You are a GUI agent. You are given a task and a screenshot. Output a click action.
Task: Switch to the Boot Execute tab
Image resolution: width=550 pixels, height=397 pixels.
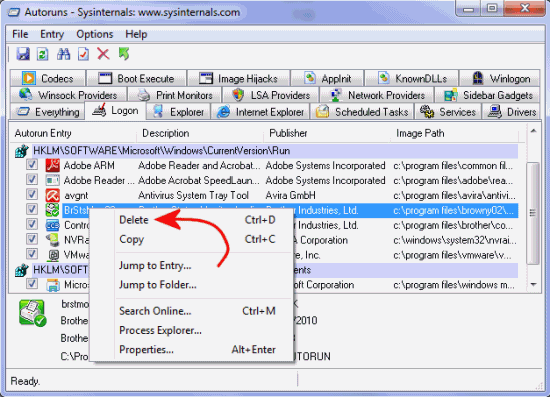[x=136, y=78]
